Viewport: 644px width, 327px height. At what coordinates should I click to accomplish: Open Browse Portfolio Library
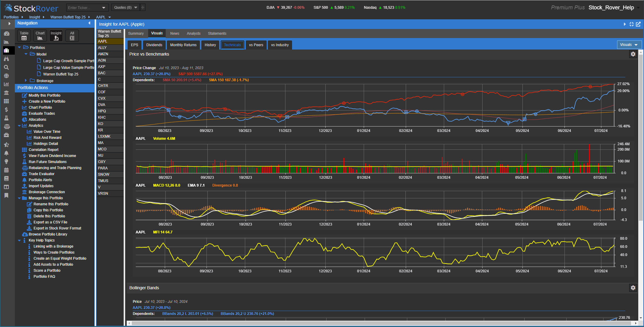tap(48, 234)
